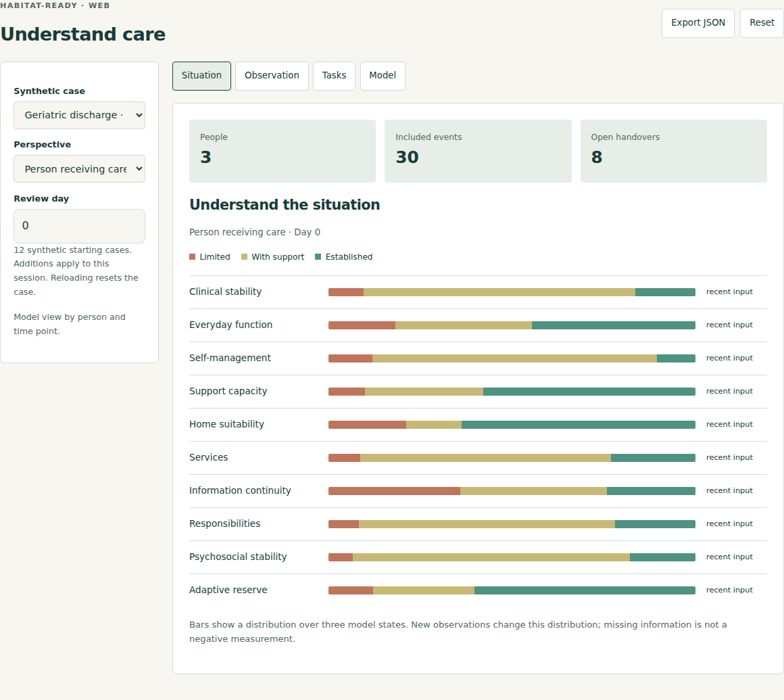The height and width of the screenshot is (700, 784).
Task: Click the Everyday function distribution bar
Action: tap(512, 325)
